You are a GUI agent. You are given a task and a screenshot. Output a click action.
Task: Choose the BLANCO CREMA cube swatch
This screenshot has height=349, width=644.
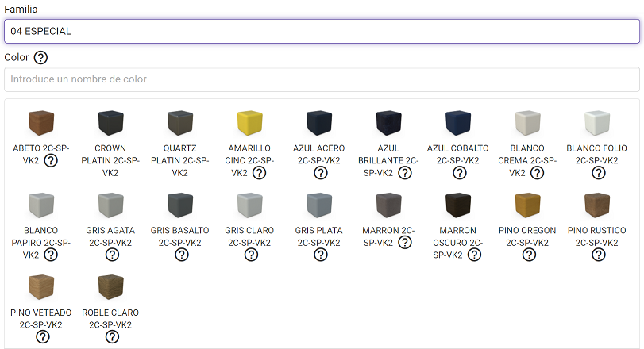528,124
